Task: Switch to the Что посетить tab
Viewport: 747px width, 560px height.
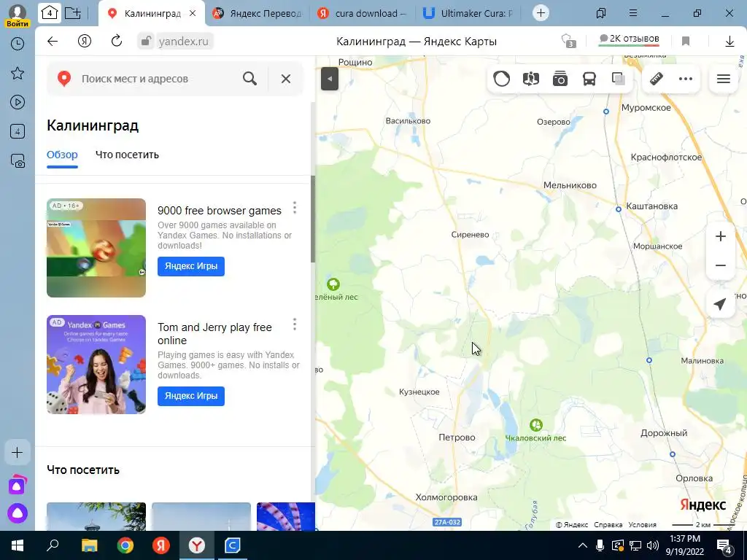Action: 127,155
